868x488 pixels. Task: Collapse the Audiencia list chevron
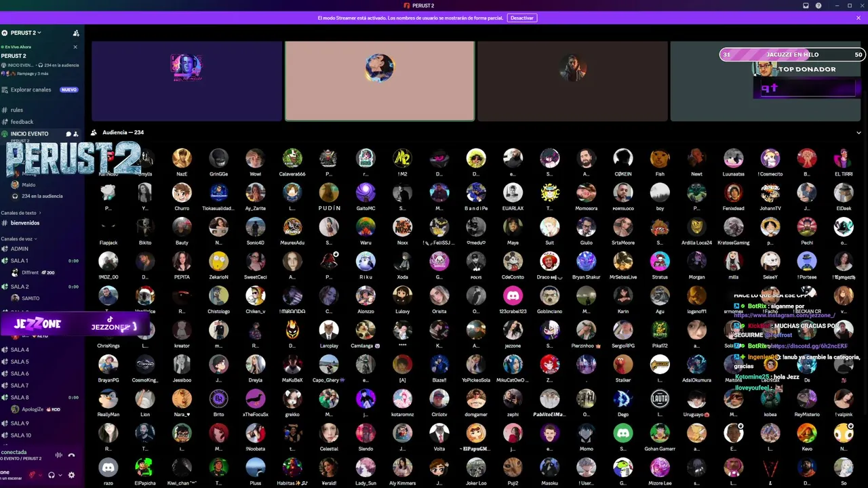tap(859, 133)
